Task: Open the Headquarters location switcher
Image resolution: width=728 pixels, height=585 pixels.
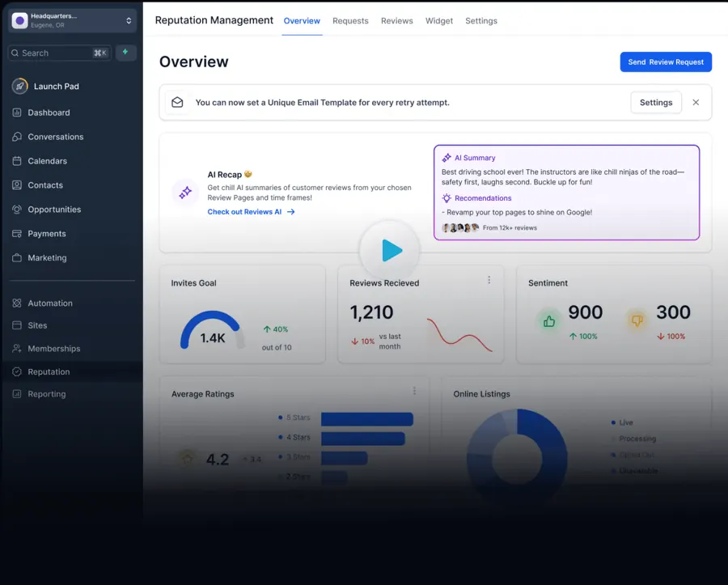Action: click(x=72, y=20)
